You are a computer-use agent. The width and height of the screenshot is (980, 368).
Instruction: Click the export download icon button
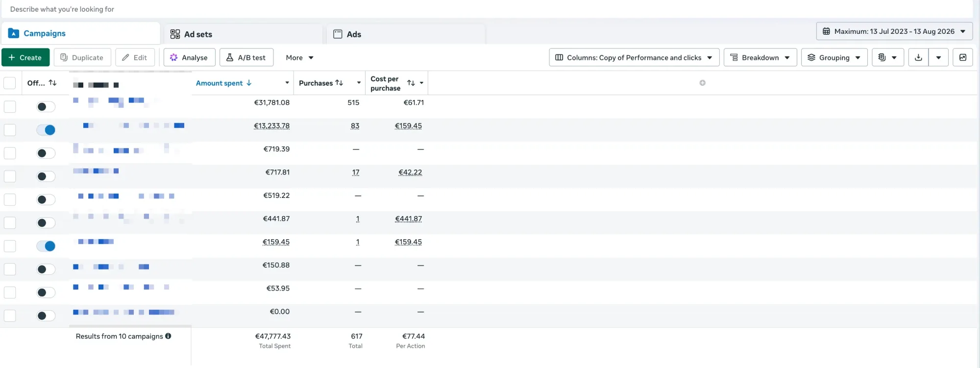tap(918, 57)
